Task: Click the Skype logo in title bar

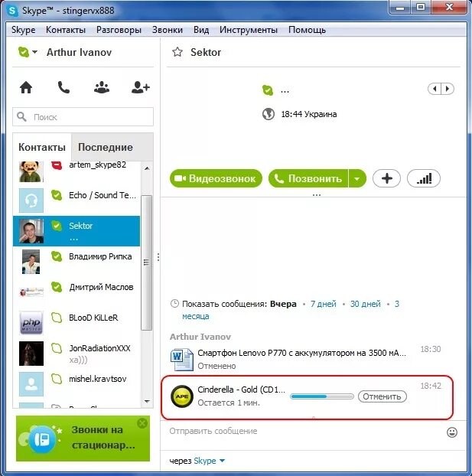Action: tap(13, 11)
